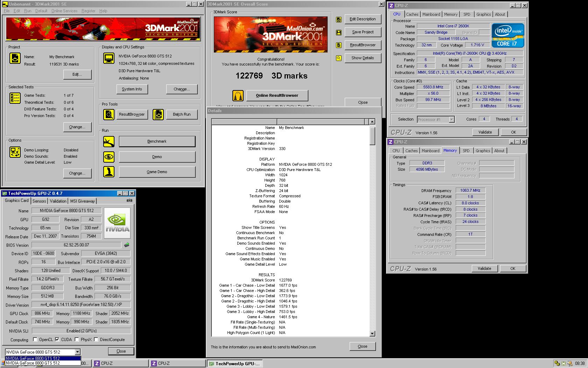Click Close button in the Details window

(363, 346)
